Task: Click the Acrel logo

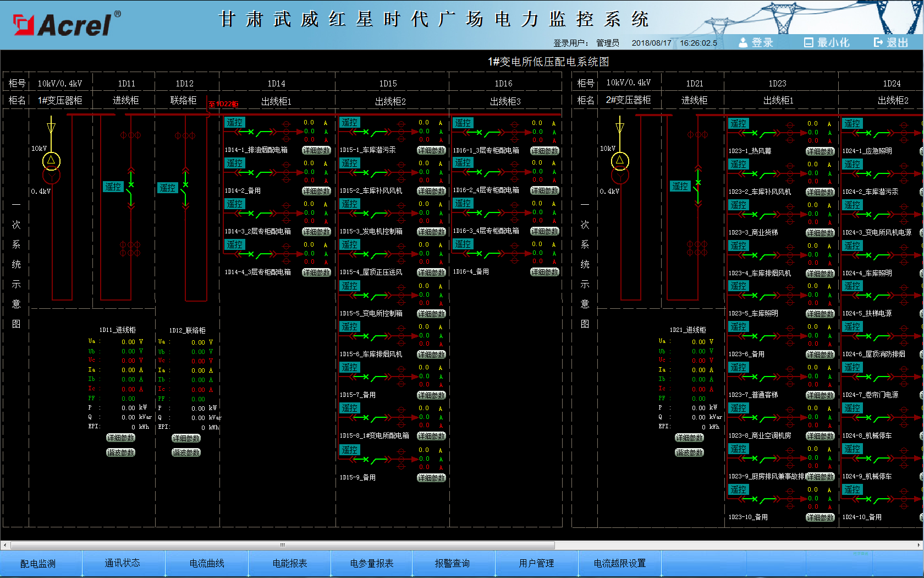Action: click(67, 24)
